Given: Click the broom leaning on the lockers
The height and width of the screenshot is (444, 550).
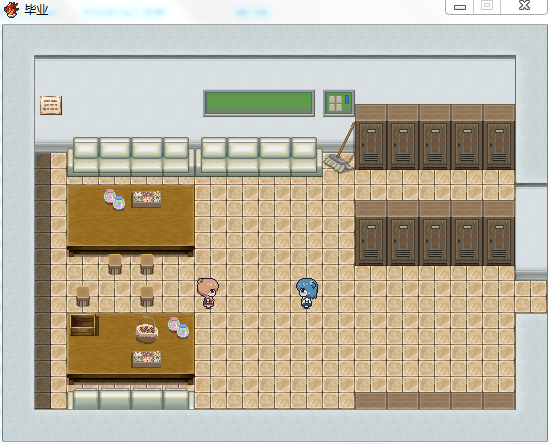Looking at the screenshot, I should pyautogui.click(x=340, y=148).
